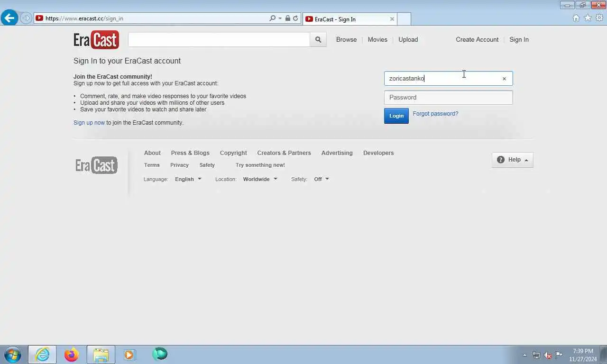Click the address bar search magnifier icon
The image size is (607, 364).
click(x=272, y=18)
